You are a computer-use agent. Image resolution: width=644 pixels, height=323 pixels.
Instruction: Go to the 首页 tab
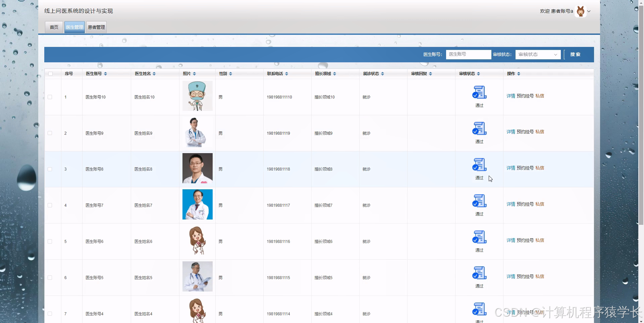pos(54,27)
